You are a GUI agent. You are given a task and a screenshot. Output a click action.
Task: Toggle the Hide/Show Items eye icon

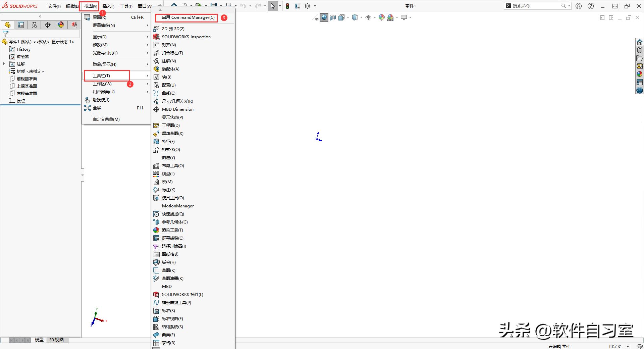click(x=368, y=18)
